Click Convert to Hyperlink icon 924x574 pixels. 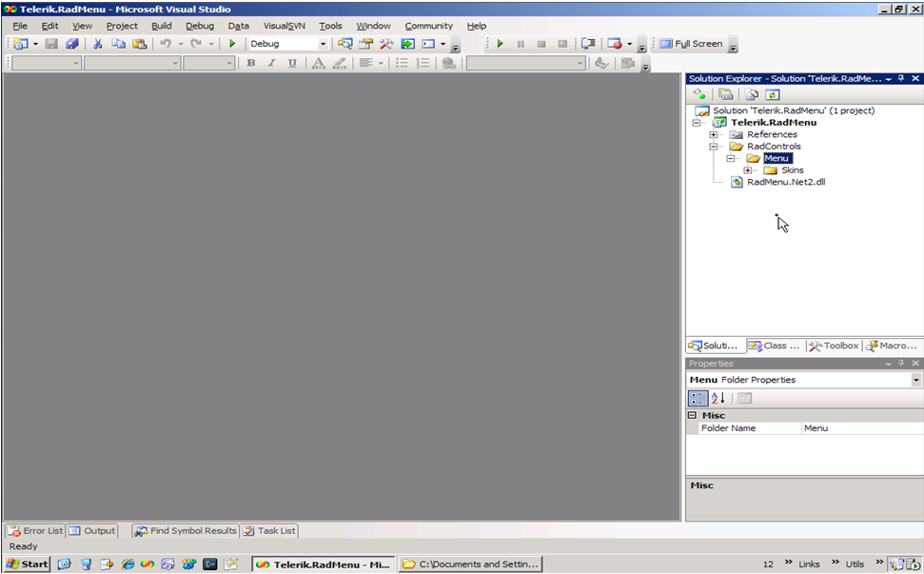click(x=449, y=63)
